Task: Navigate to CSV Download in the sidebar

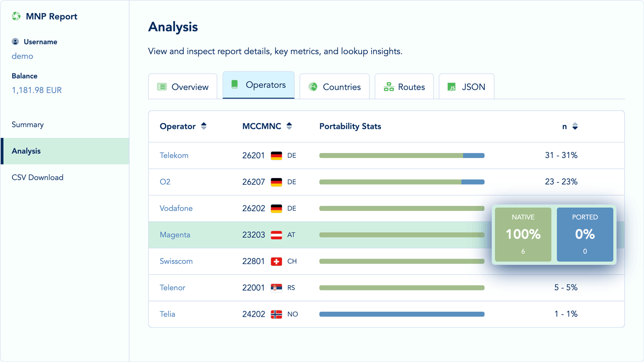Action: tap(37, 177)
